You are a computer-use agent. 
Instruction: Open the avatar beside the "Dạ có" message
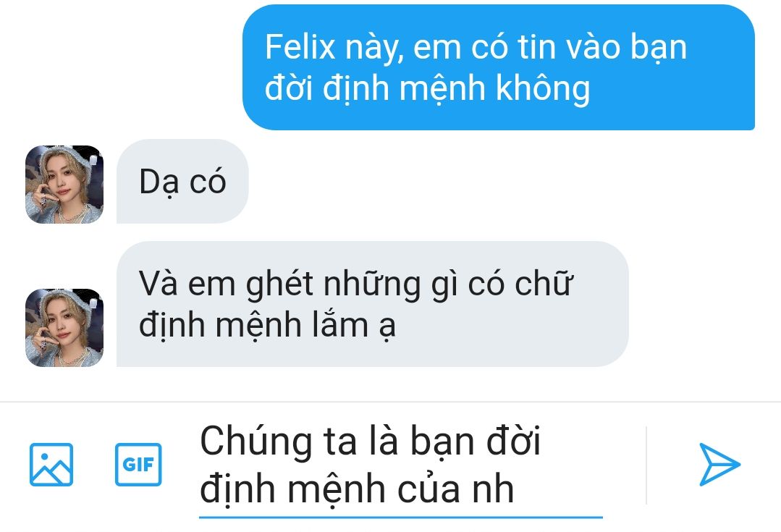[x=64, y=185]
